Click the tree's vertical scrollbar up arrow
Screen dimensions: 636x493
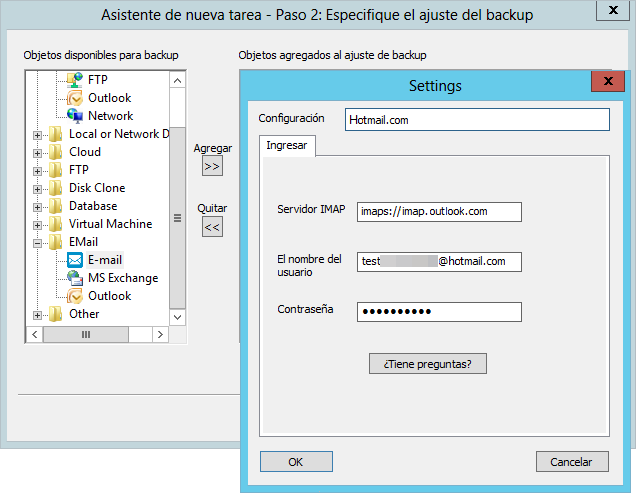(x=177, y=80)
